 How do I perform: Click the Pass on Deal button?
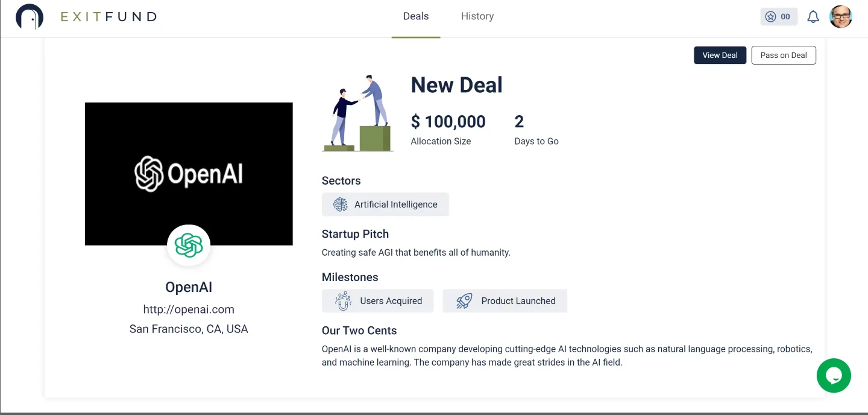click(784, 55)
